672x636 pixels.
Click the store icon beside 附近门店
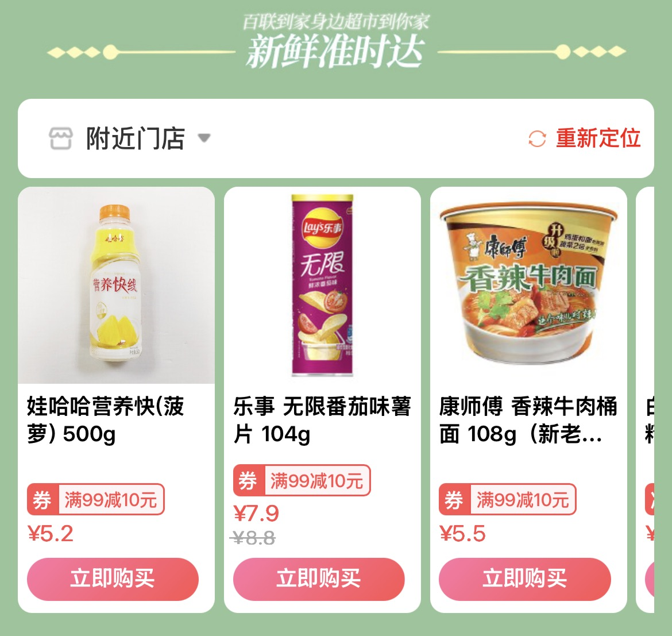coord(60,138)
